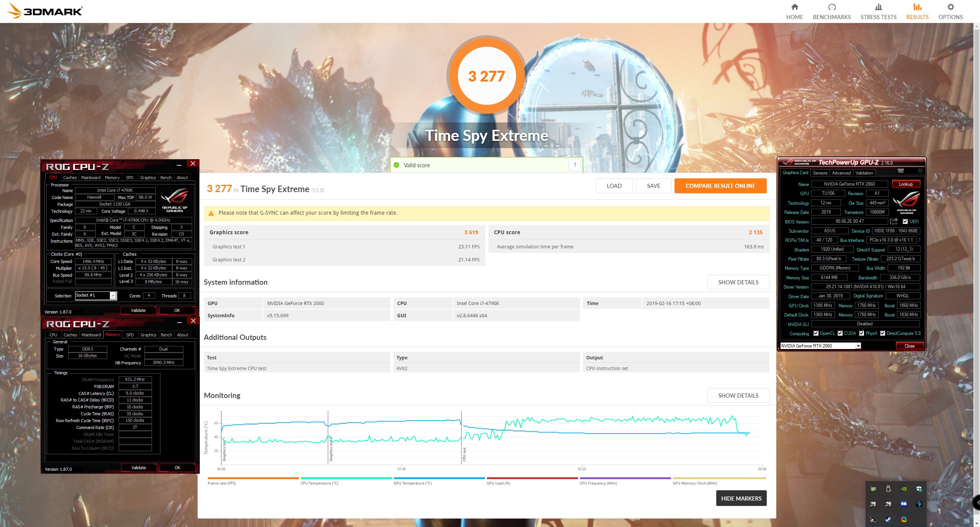Open Windows Security shield tray icon
This screenshot has width=980, height=527.
pos(919,489)
